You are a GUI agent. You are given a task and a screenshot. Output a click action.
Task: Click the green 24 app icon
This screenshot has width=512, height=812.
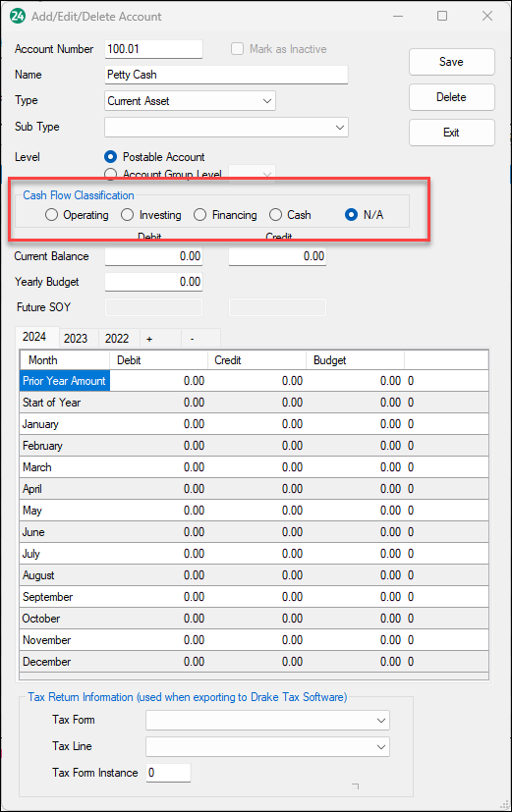coord(17,16)
